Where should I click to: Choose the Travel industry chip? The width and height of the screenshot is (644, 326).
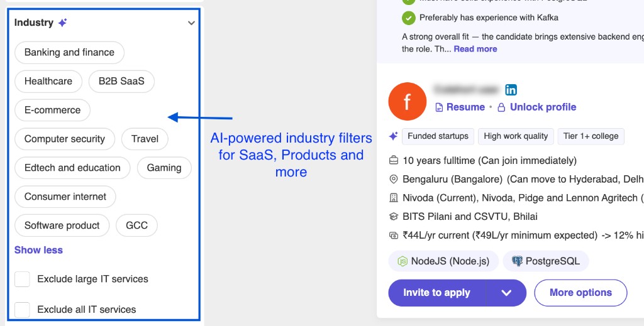click(x=145, y=139)
